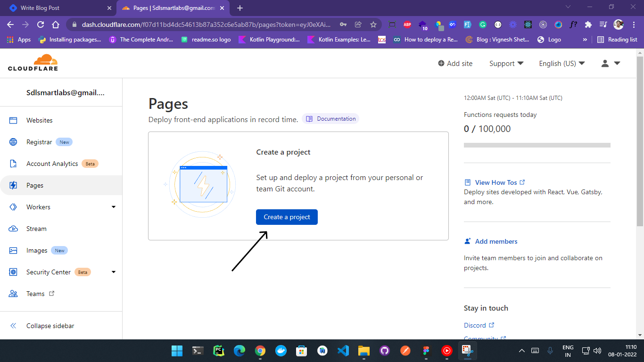Click the password key icon in the address bar
This screenshot has height=362, width=644.
tap(343, 25)
